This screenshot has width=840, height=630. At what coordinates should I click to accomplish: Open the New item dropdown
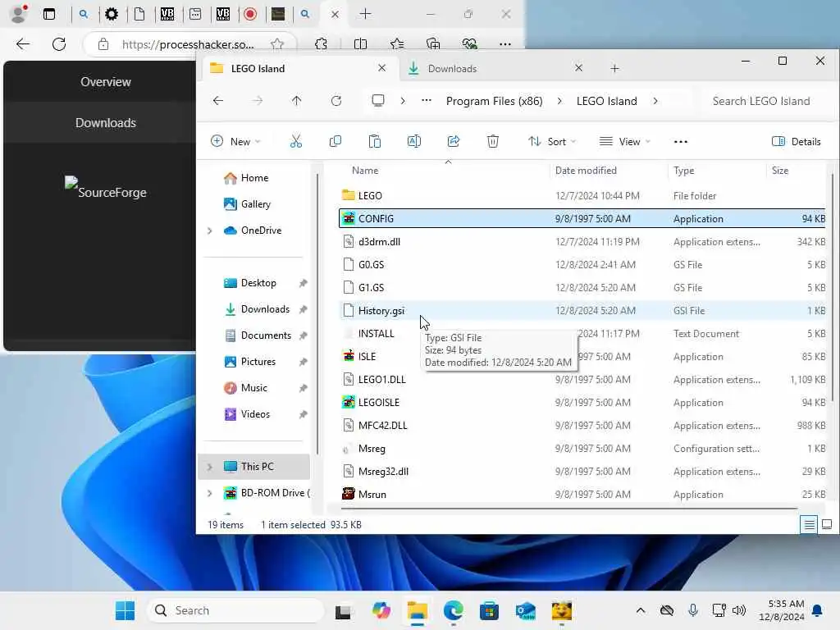click(235, 141)
